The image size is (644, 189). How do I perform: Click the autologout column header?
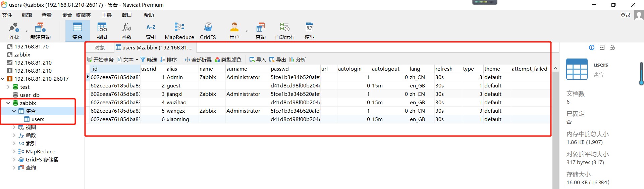(389, 69)
